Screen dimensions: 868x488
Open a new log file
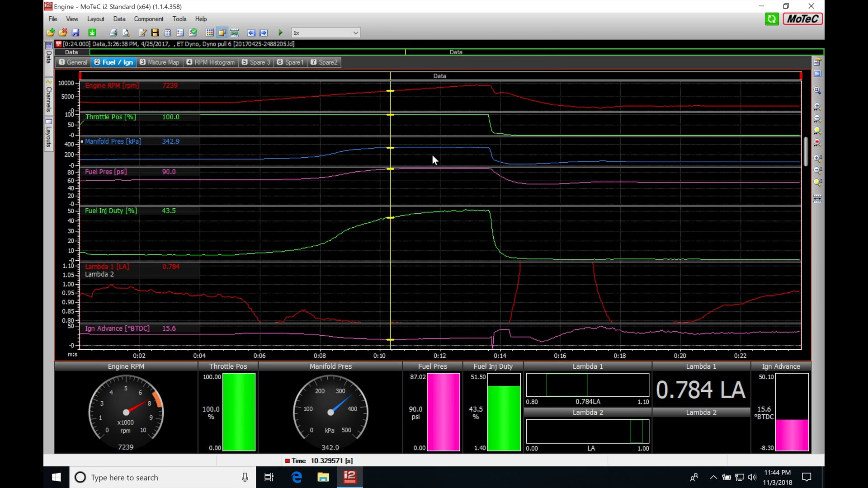(x=50, y=33)
